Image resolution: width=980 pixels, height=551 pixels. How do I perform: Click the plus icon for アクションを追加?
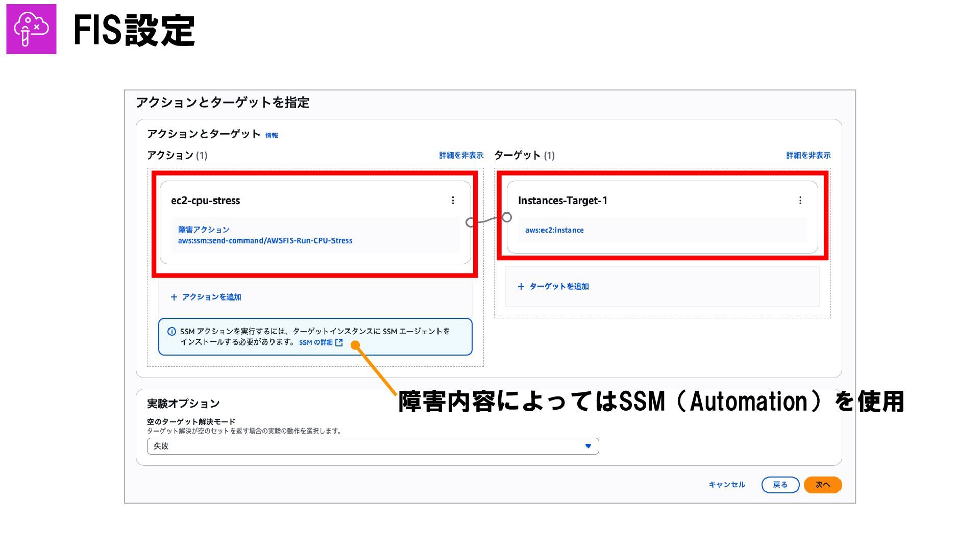174,297
